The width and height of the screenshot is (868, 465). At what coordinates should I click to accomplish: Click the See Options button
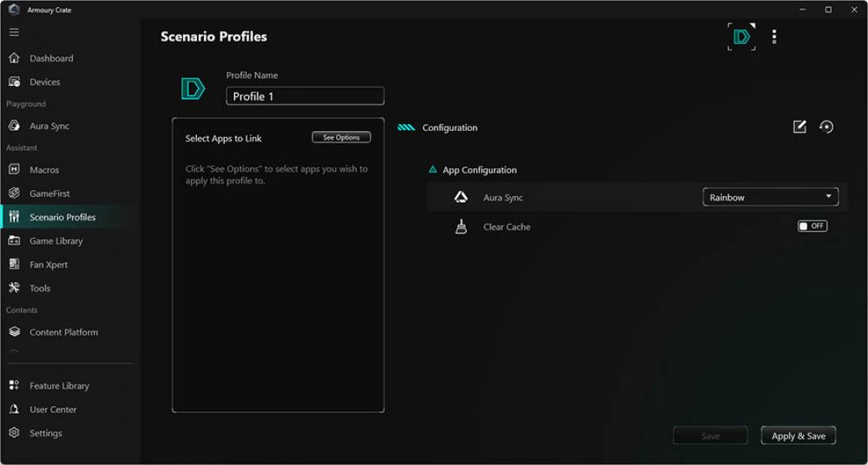[341, 137]
